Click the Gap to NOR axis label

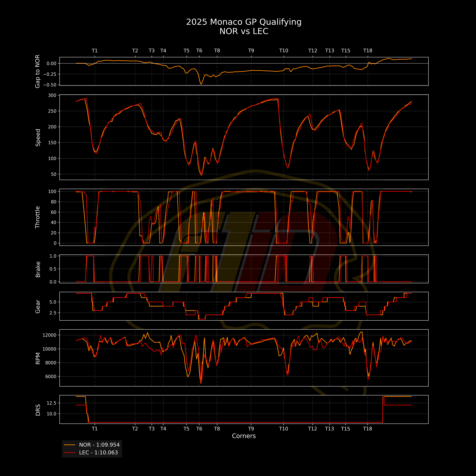(37, 71)
